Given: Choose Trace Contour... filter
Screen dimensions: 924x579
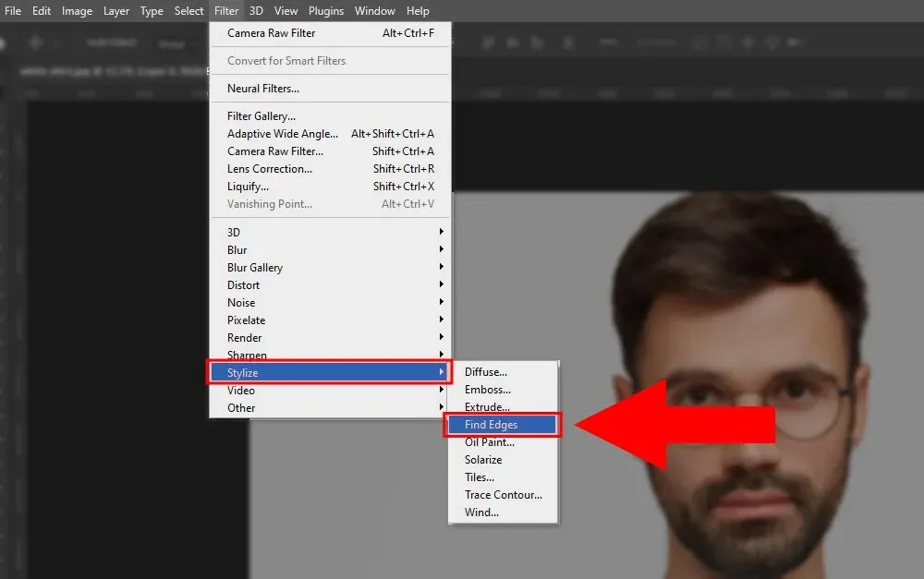Looking at the screenshot, I should point(503,495).
